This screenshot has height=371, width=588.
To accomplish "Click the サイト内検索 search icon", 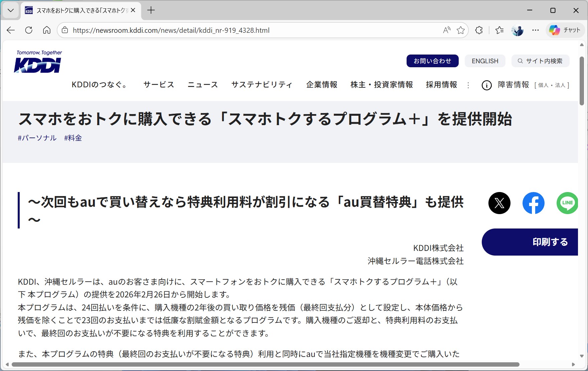I will [520, 61].
